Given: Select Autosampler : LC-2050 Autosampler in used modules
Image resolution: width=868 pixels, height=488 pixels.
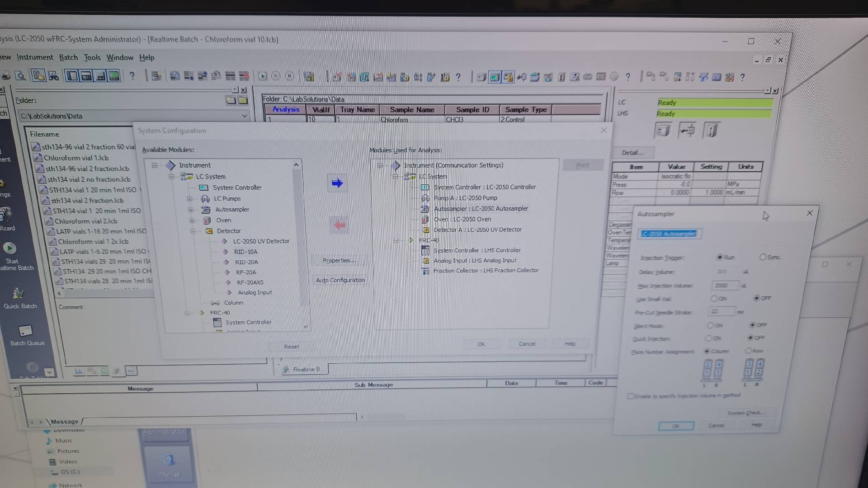Looking at the screenshot, I should click(x=481, y=209).
